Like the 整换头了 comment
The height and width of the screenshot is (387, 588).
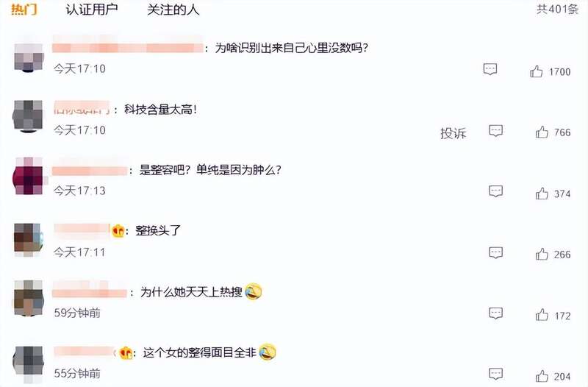click(542, 254)
